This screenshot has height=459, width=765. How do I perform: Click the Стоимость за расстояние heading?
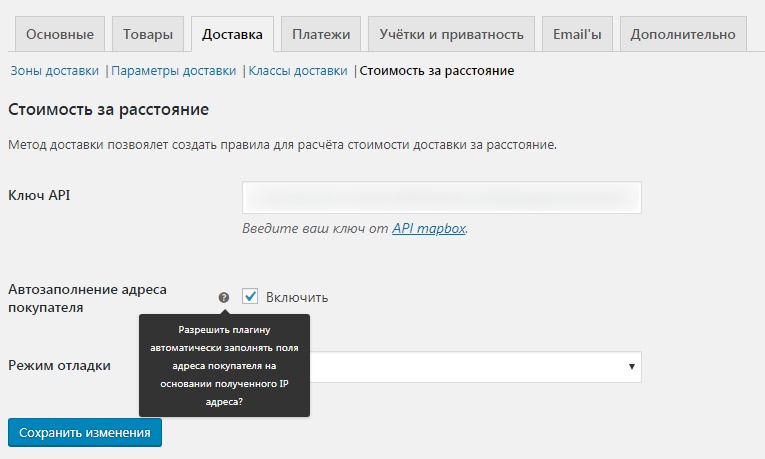[108, 109]
